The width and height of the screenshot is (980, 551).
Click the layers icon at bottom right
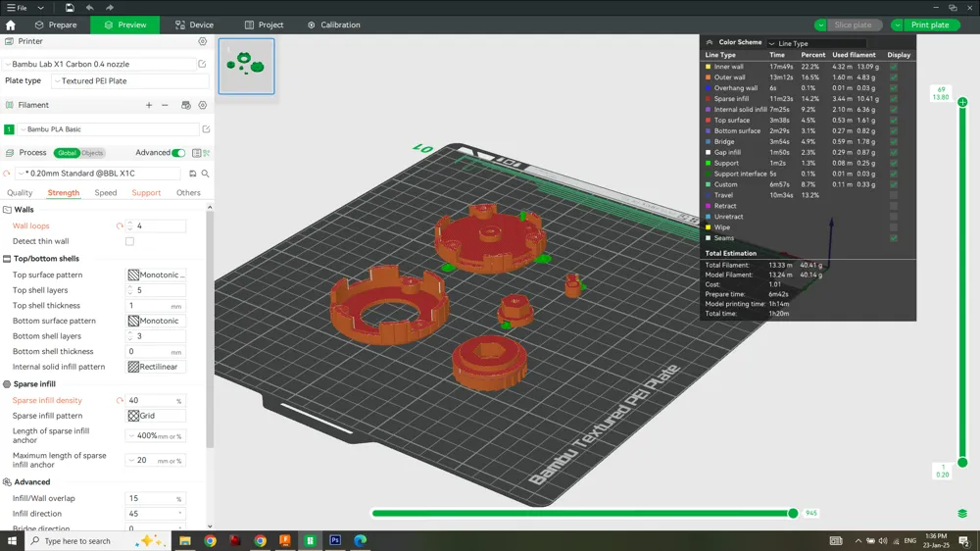[x=962, y=514]
